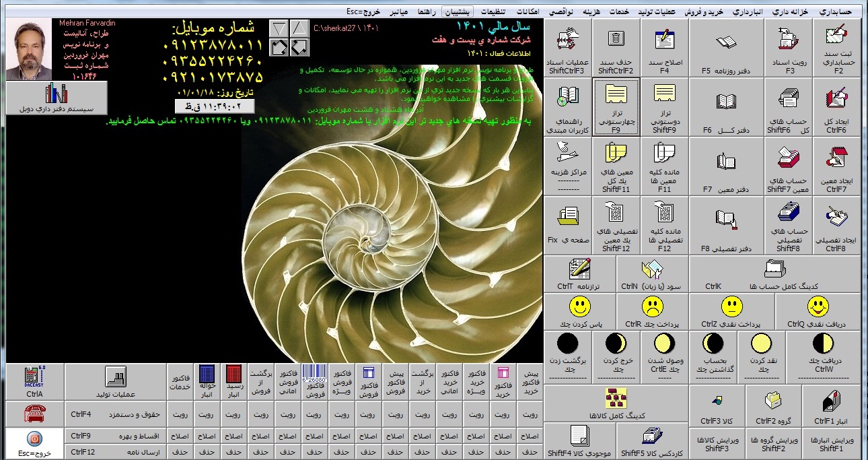Open accounting voucher registration (F2)
868x460 pixels.
836,47
